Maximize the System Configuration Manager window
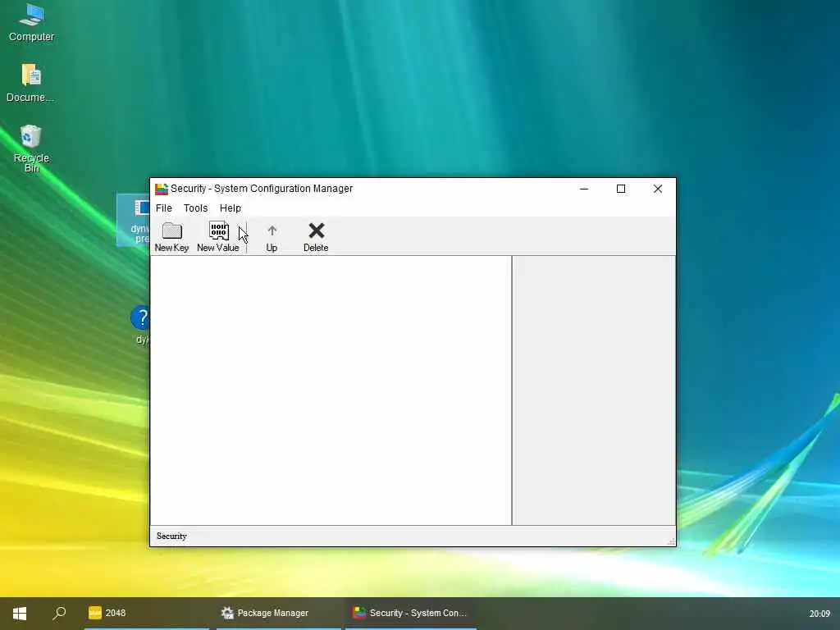Image resolution: width=840 pixels, height=630 pixels. [621, 189]
